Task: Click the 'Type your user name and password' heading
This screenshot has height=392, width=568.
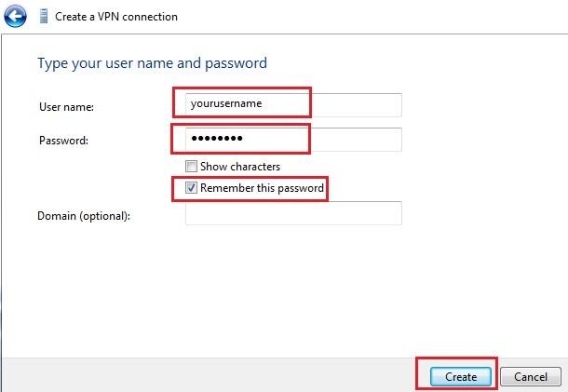Action: (x=152, y=63)
